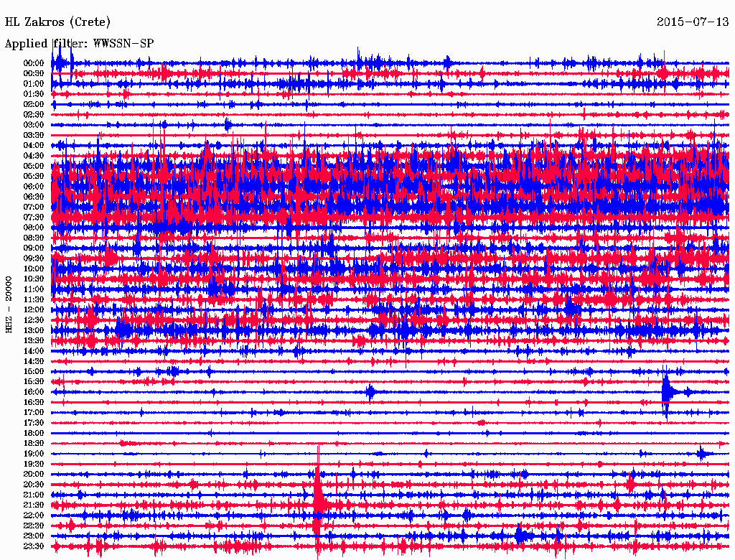Select the 16:30 time label
Image resolution: width=735 pixels, height=560 pixels.
click(x=34, y=402)
